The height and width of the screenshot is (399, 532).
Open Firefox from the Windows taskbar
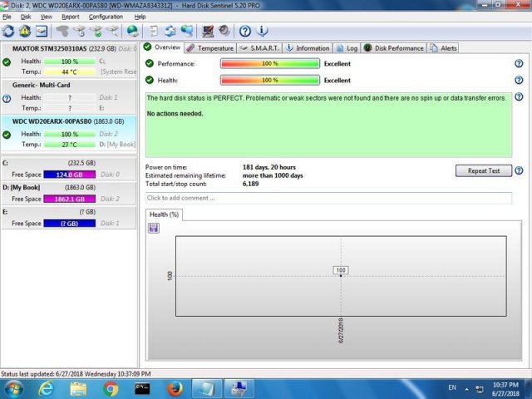tap(175, 388)
